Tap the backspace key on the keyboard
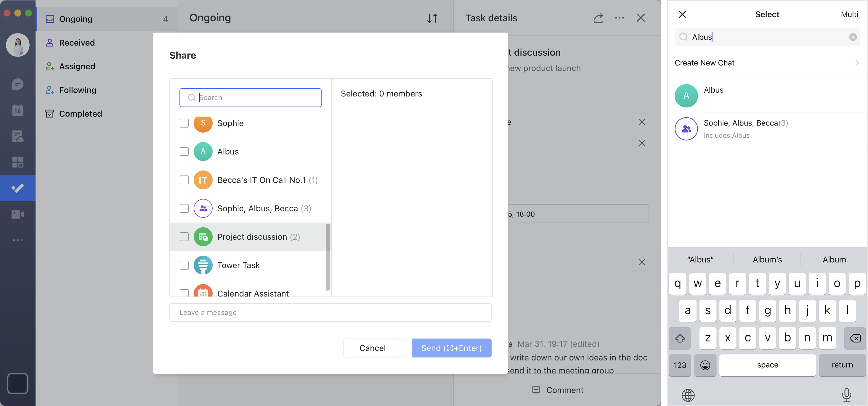Viewport: 868px width, 406px height. pos(855,338)
